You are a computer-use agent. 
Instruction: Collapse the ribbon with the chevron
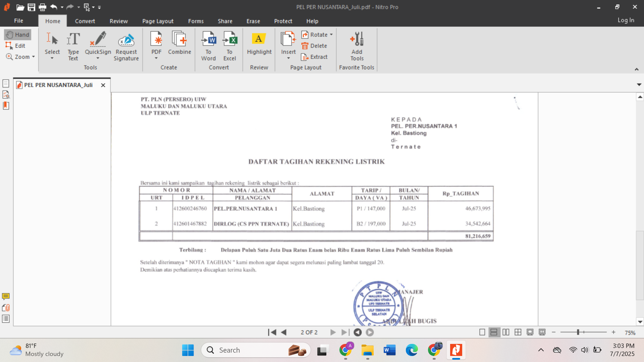point(637,69)
